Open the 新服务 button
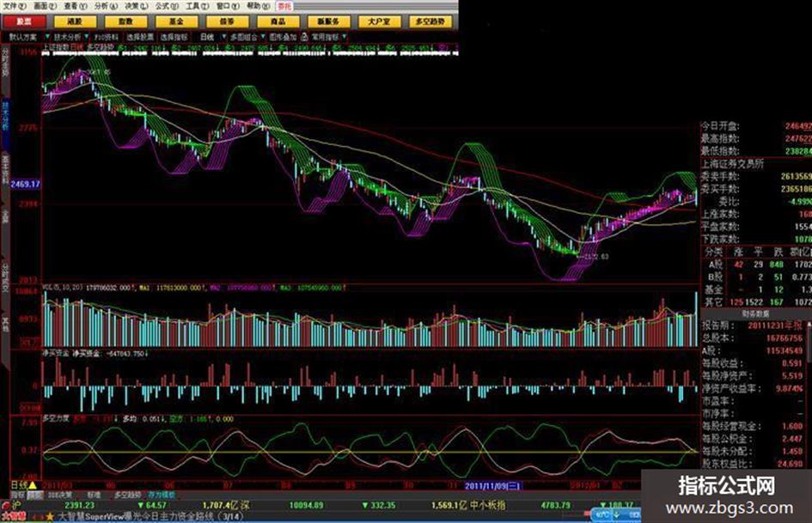This screenshot has height=523, width=812. pos(329,21)
